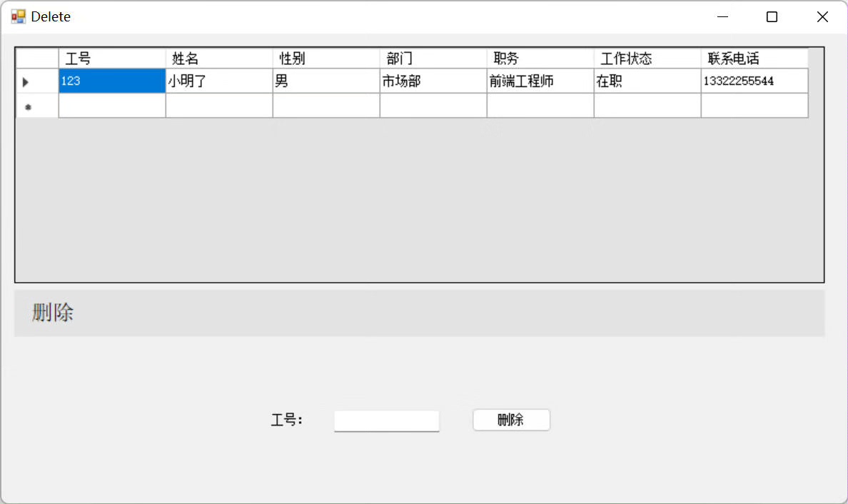
Task: Minimize the Delete window
Action: click(x=722, y=16)
